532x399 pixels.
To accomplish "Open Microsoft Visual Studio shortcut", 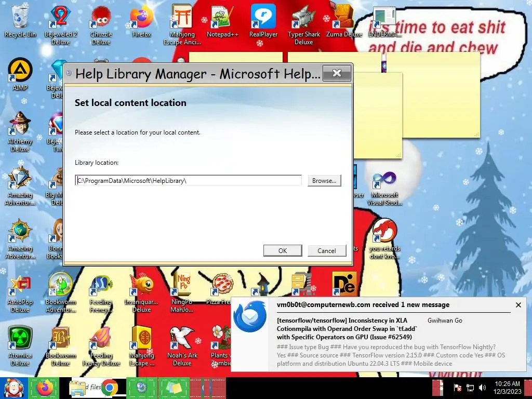I will click(x=384, y=189).
